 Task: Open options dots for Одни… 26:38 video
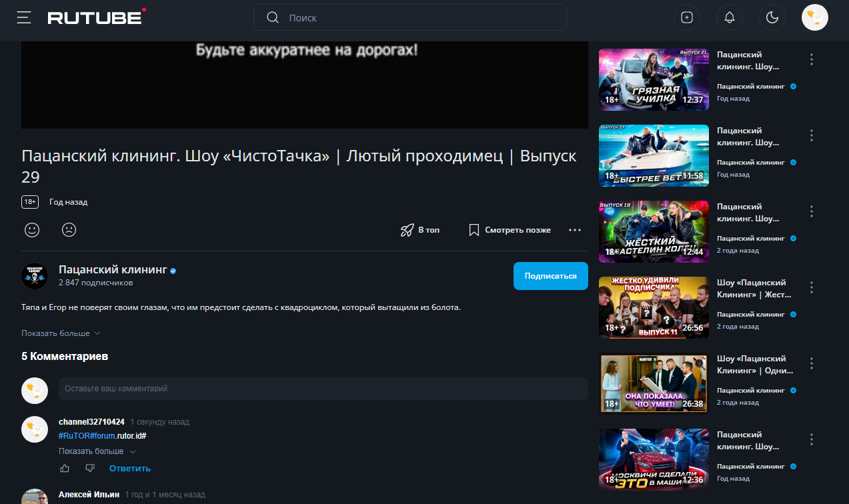coord(812,363)
